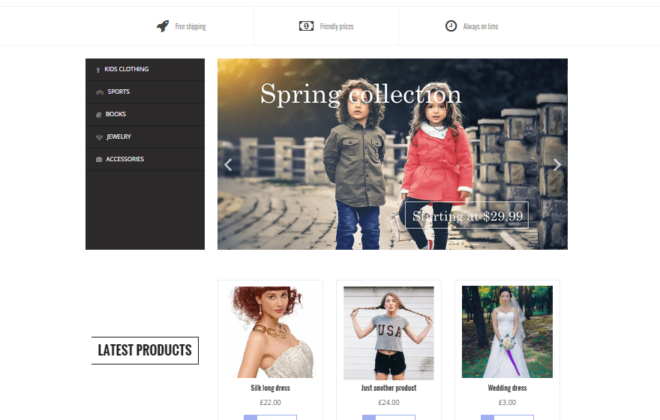Click the clock Always on time icon

click(451, 26)
